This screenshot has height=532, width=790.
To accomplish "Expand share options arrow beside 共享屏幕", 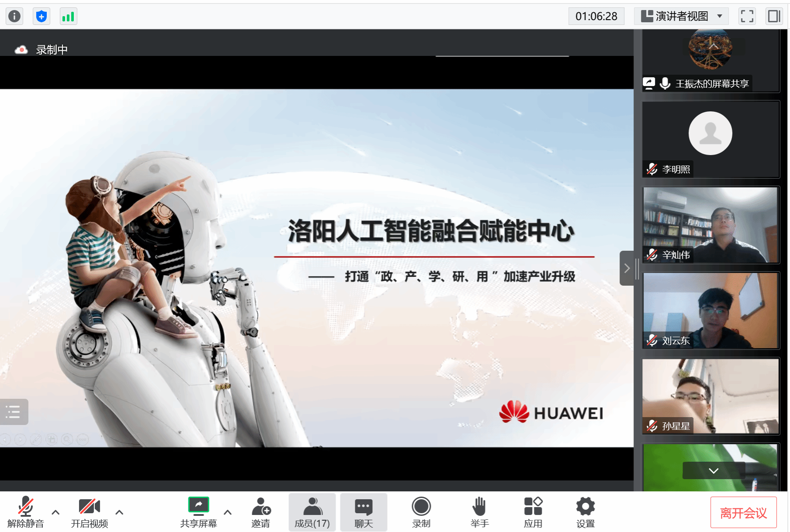I will [228, 512].
